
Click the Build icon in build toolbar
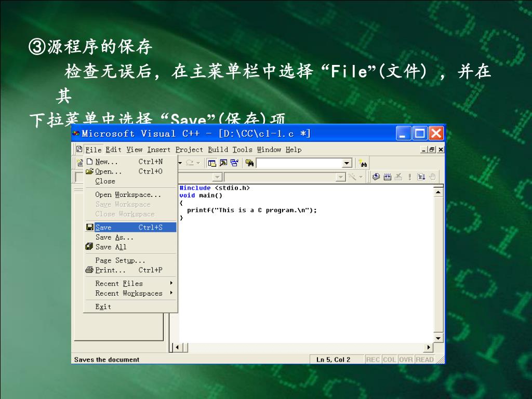click(388, 177)
